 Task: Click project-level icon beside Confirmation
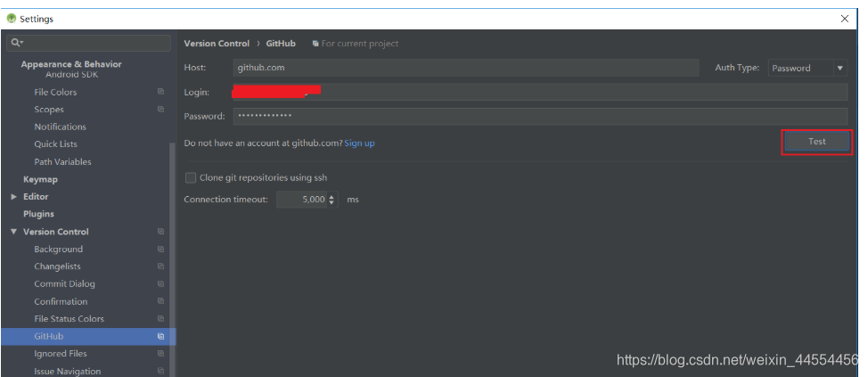coord(160,301)
